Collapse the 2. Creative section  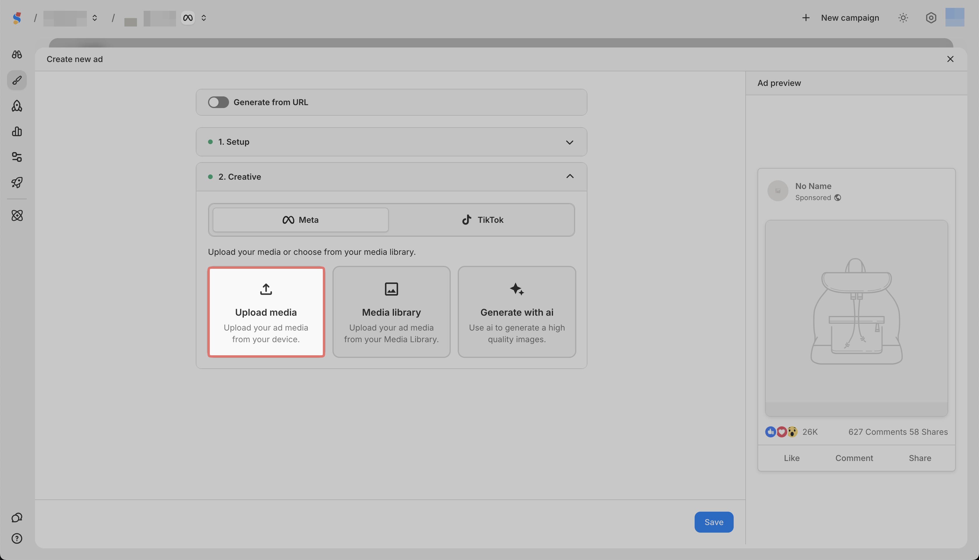(569, 176)
